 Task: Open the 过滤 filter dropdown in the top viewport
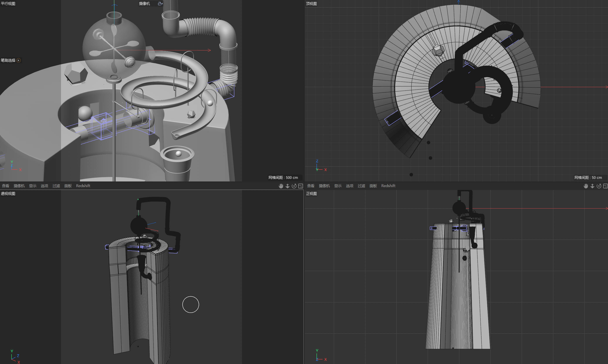point(361,186)
